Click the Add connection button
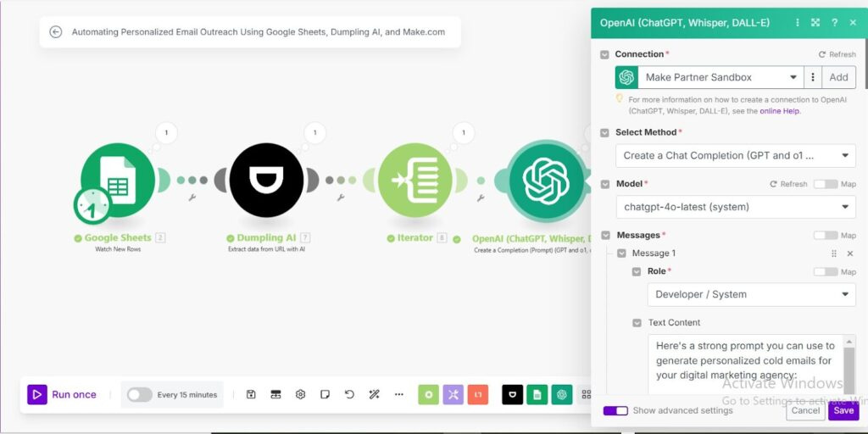Image resolution: width=868 pixels, height=434 pixels. (x=838, y=77)
